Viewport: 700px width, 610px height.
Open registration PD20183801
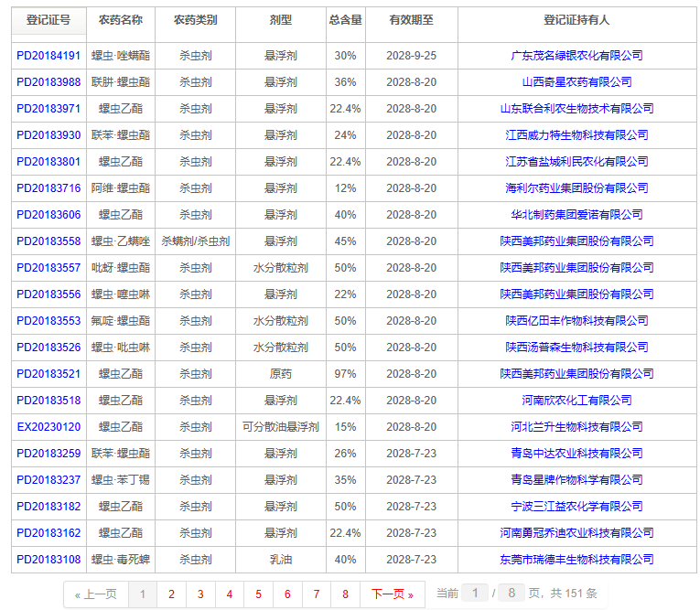[48, 162]
